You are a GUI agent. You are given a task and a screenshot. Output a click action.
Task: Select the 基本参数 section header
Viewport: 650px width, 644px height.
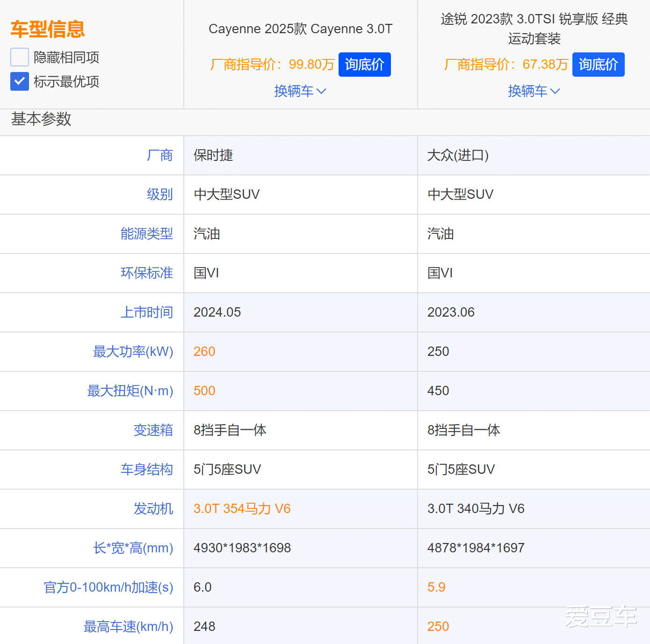coord(41,119)
